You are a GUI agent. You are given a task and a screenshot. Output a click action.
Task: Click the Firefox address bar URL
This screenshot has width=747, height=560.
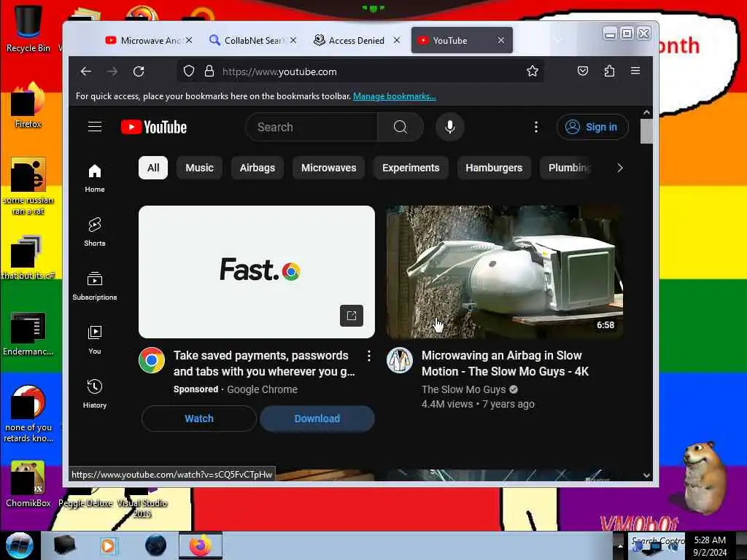click(x=279, y=71)
